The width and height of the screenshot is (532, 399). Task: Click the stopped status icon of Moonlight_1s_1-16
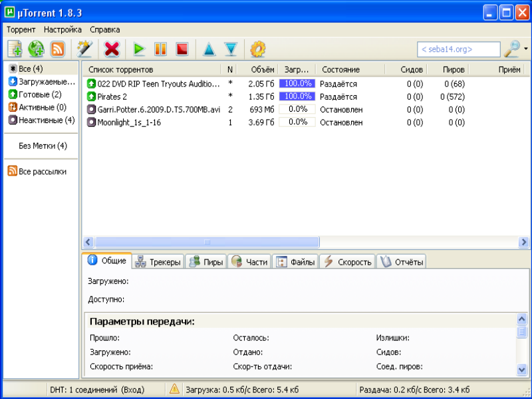pos(91,122)
